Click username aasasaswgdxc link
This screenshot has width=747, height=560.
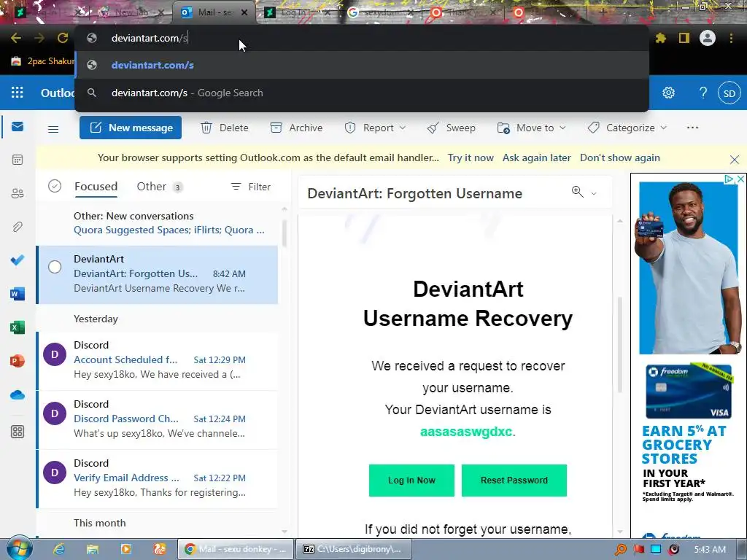point(466,432)
